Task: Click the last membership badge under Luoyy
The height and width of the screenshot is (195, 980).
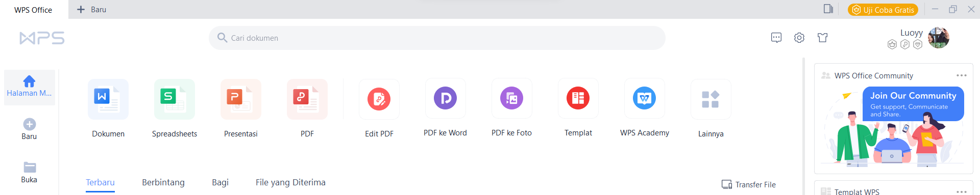Action: pyautogui.click(x=918, y=44)
